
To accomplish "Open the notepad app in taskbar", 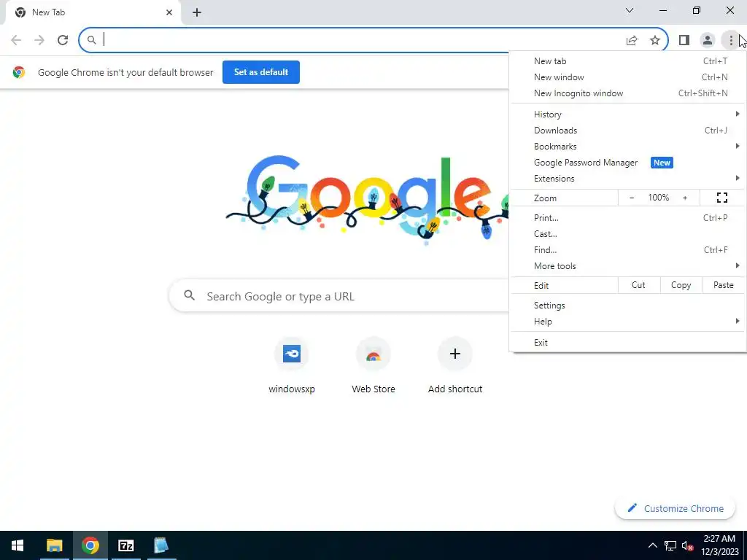I will (x=161, y=545).
